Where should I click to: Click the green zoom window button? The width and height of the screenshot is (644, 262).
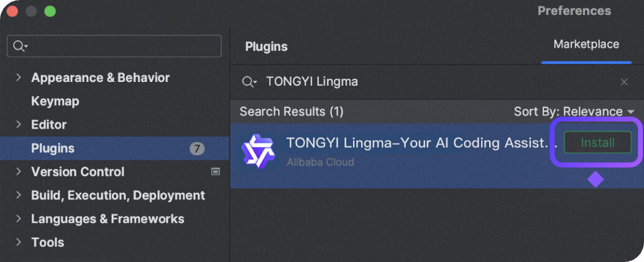(50, 12)
